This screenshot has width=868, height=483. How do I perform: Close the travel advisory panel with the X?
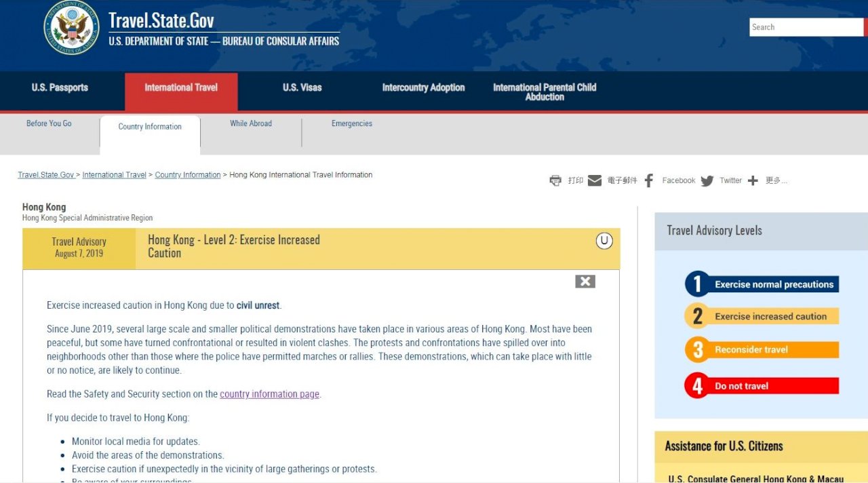(x=585, y=282)
